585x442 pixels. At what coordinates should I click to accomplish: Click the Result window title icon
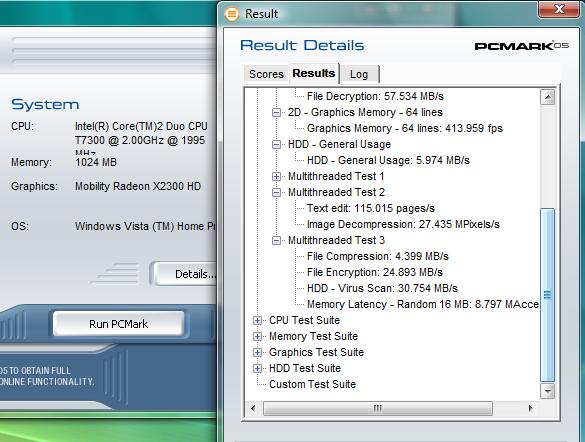click(231, 14)
